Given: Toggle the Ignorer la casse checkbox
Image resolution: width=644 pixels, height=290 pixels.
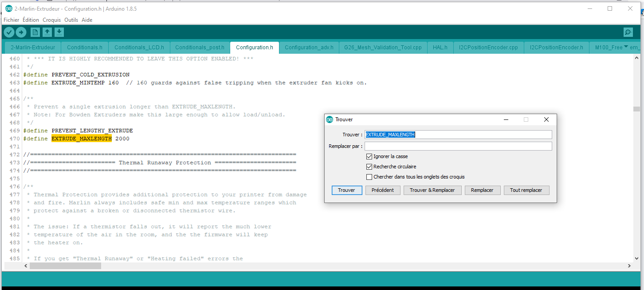Looking at the screenshot, I should click(x=369, y=156).
